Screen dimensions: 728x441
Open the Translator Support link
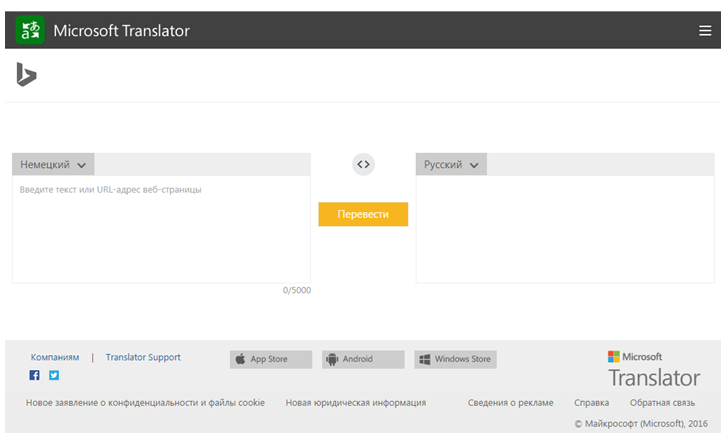point(143,357)
